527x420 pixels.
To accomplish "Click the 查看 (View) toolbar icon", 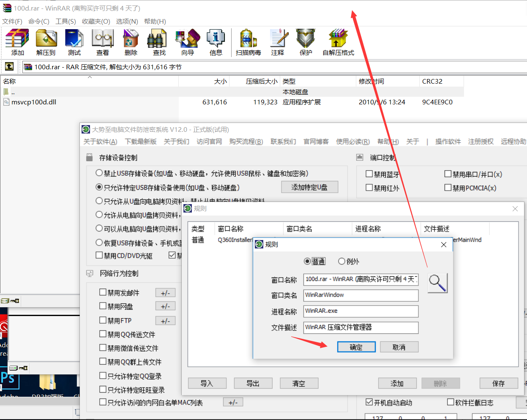I will point(102,42).
